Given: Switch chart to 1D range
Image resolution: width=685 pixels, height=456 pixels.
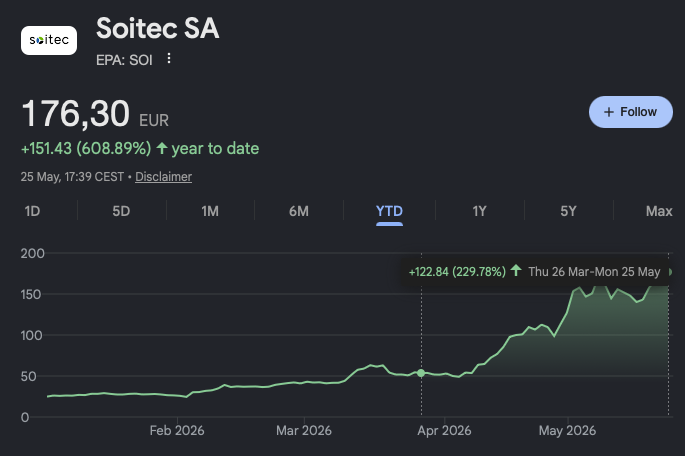Looking at the screenshot, I should pyautogui.click(x=32, y=211).
